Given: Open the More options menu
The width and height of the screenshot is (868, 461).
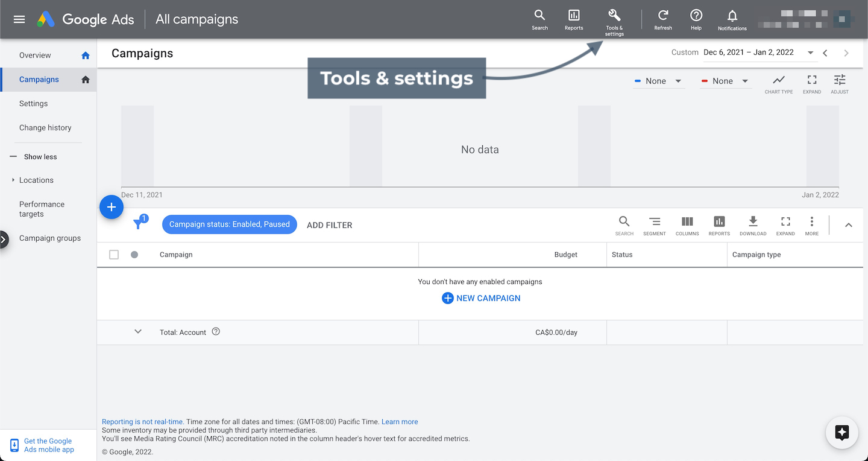Looking at the screenshot, I should click(812, 226).
